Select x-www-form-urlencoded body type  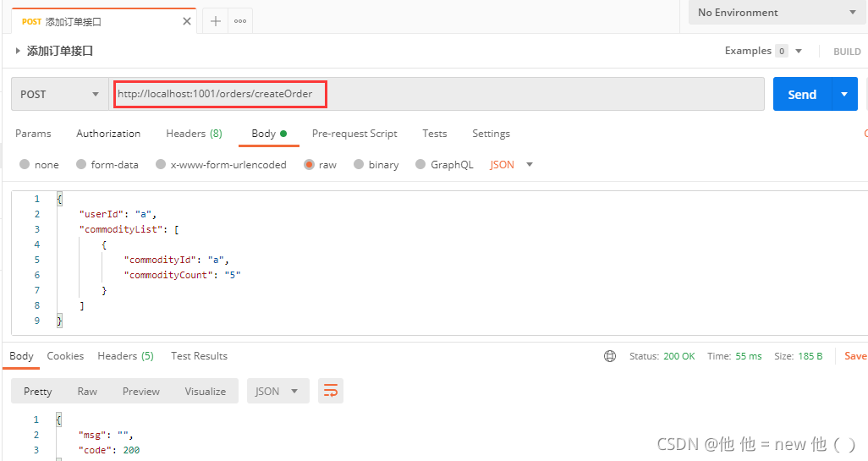[221, 164]
